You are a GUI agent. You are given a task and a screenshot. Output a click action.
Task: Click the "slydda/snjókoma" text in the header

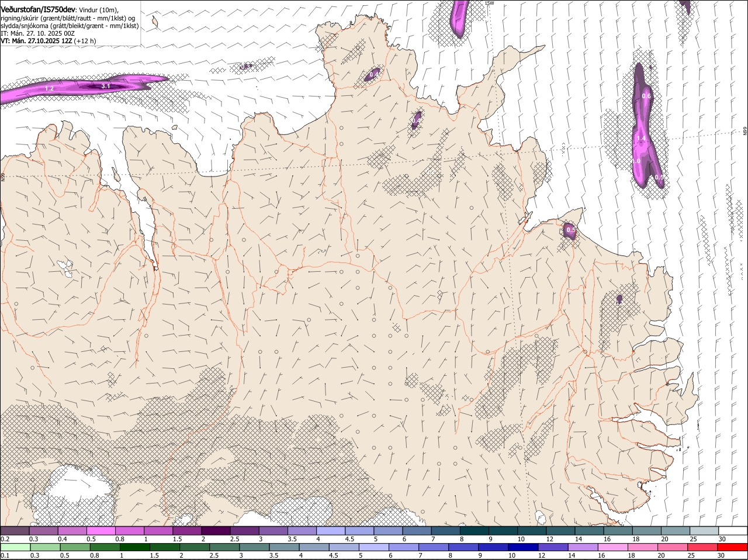24,26
